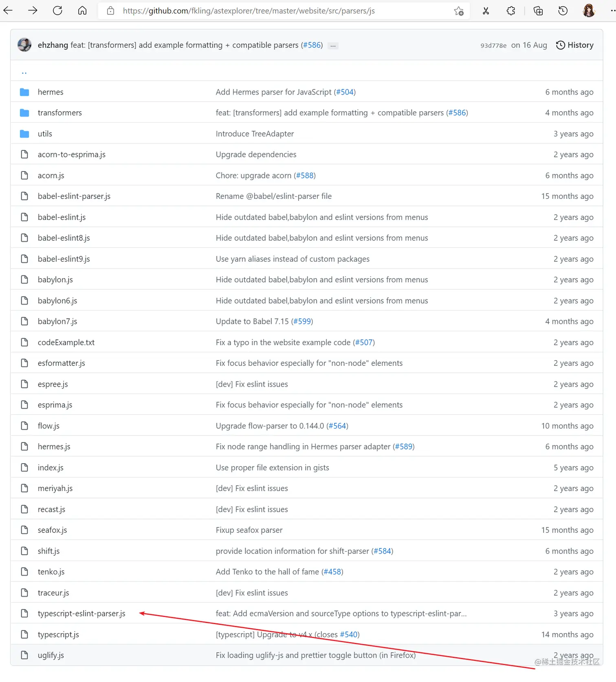The image size is (616, 682).
Task: Open espree.js file
Action: (53, 384)
